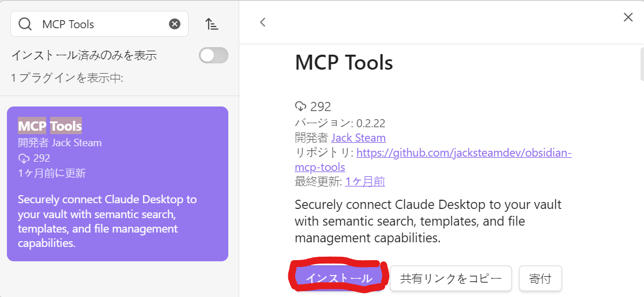Click the 292 download count in details
The image size is (644, 297).
pyautogui.click(x=321, y=106)
